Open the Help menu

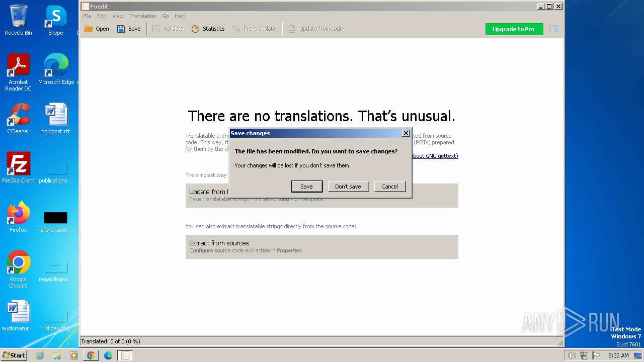(x=180, y=16)
